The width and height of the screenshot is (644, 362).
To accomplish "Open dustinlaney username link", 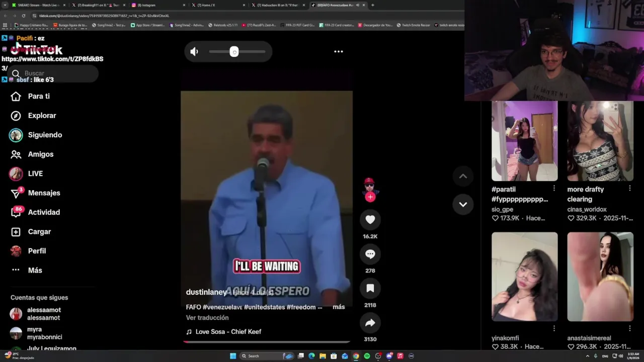I will tap(206, 292).
